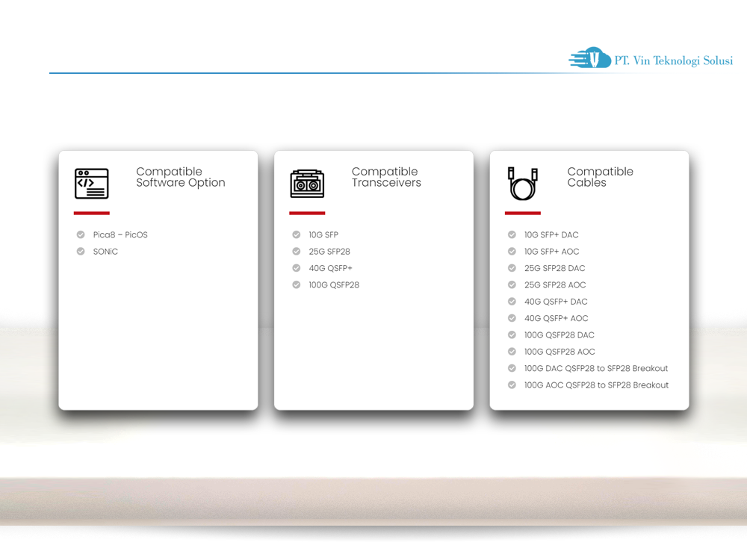The height and width of the screenshot is (560, 747).
Task: Click the transceiver module icon
Action: (307, 184)
